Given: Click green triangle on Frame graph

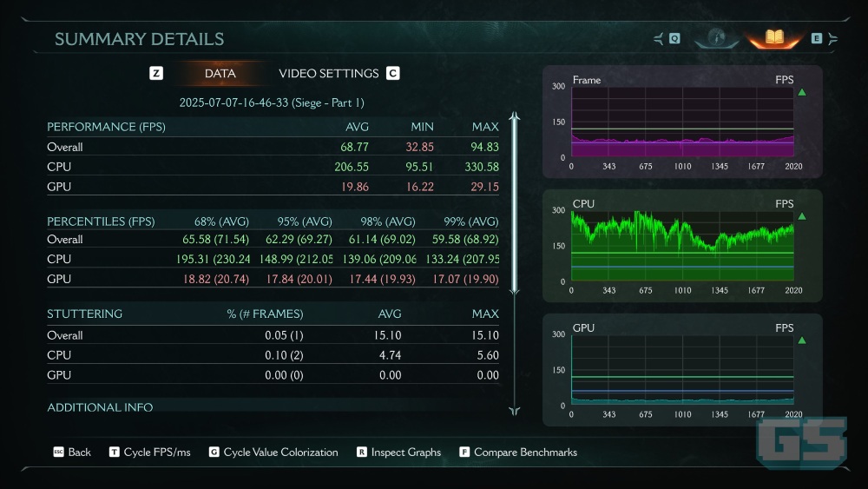Looking at the screenshot, I should tap(802, 92).
